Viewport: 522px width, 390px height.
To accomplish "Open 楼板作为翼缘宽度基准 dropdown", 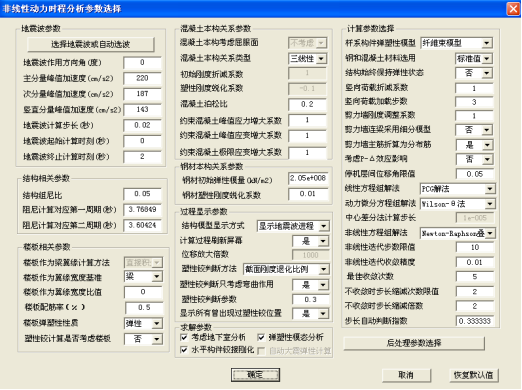I will [143, 276].
